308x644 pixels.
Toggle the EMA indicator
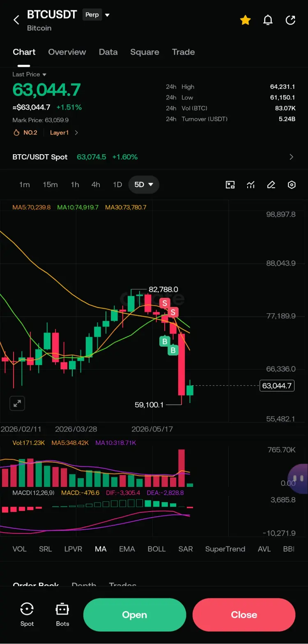click(x=127, y=549)
